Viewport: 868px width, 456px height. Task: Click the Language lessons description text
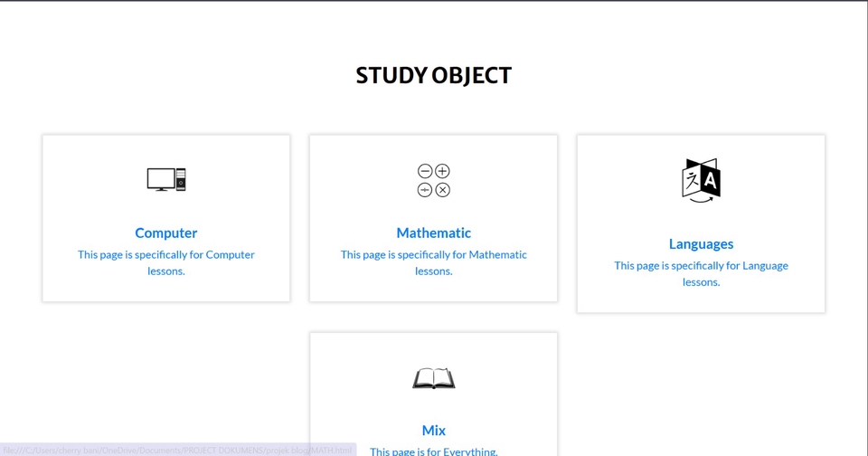(701, 273)
